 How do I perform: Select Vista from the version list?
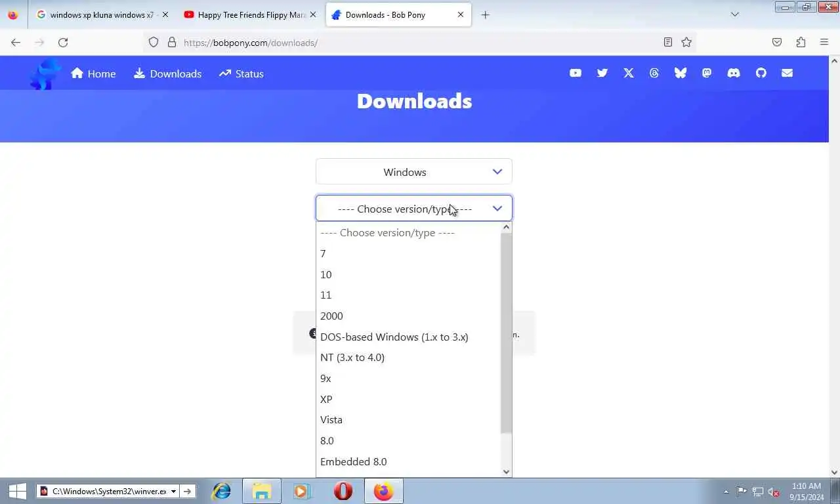pos(408,419)
